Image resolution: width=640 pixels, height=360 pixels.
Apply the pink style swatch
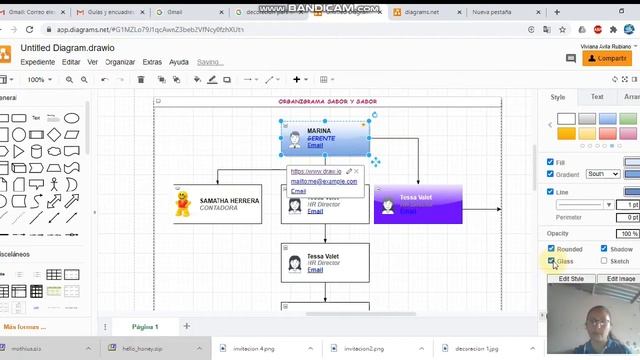[x=628, y=133]
